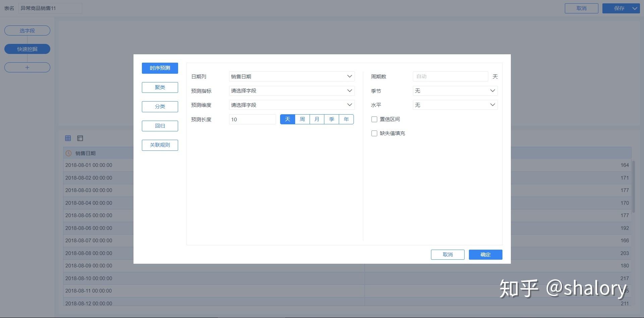Click the table grid view icon
This screenshot has width=644, height=318.
tap(68, 138)
